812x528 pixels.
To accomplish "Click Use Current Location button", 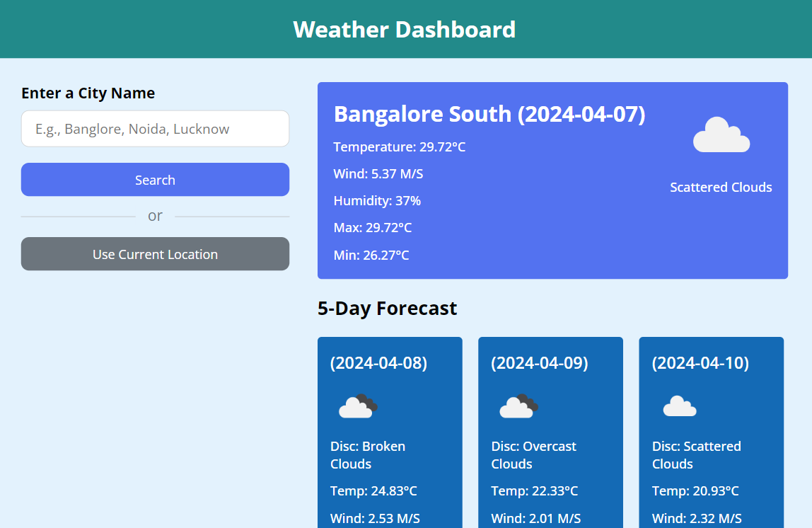I will [155, 254].
